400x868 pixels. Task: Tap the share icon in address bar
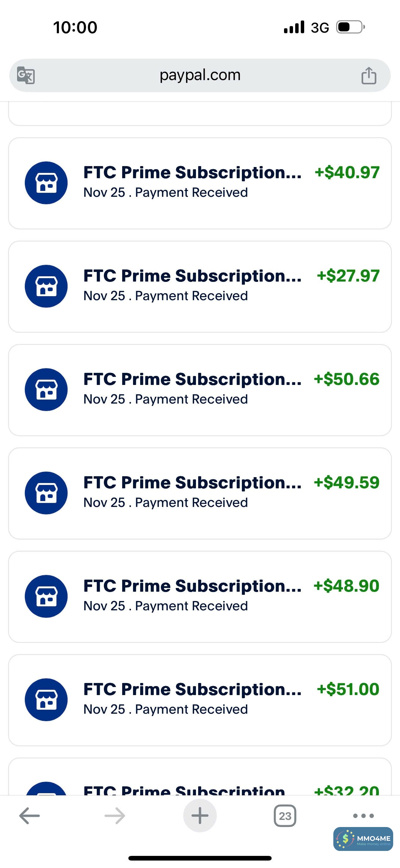tap(369, 75)
